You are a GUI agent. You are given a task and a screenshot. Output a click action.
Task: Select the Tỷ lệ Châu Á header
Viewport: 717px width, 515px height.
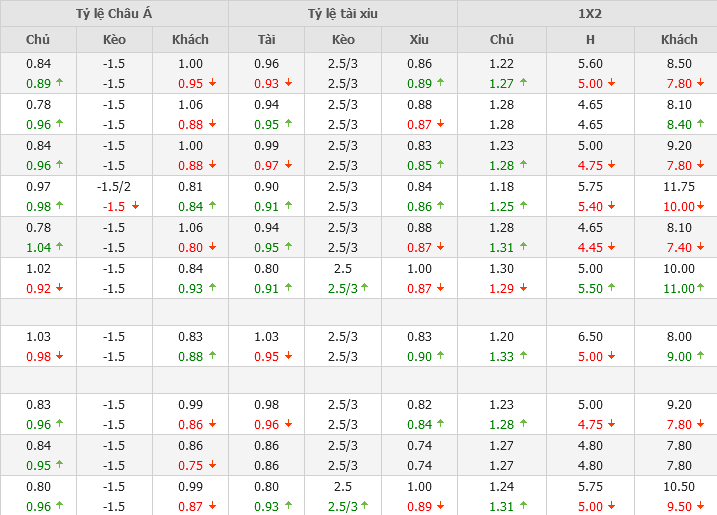tap(114, 14)
